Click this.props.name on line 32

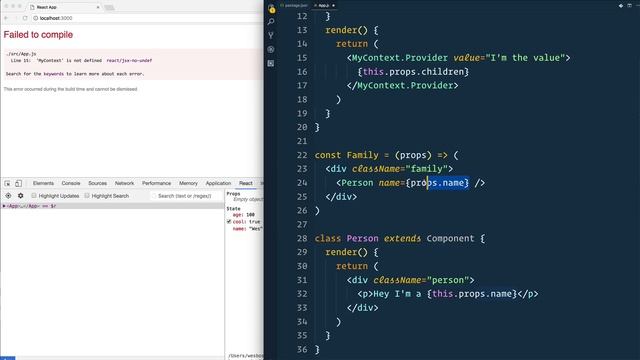coord(472,294)
